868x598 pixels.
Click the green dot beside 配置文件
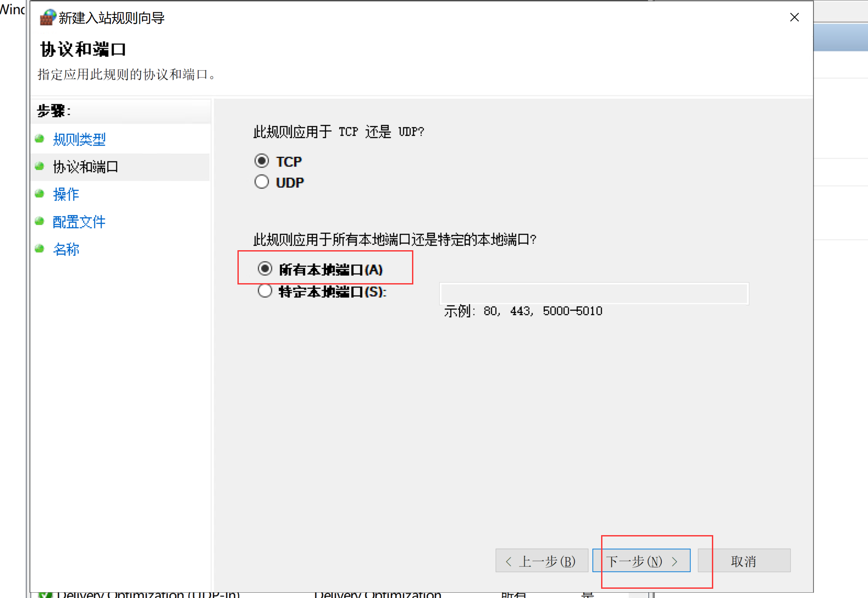[40, 221]
